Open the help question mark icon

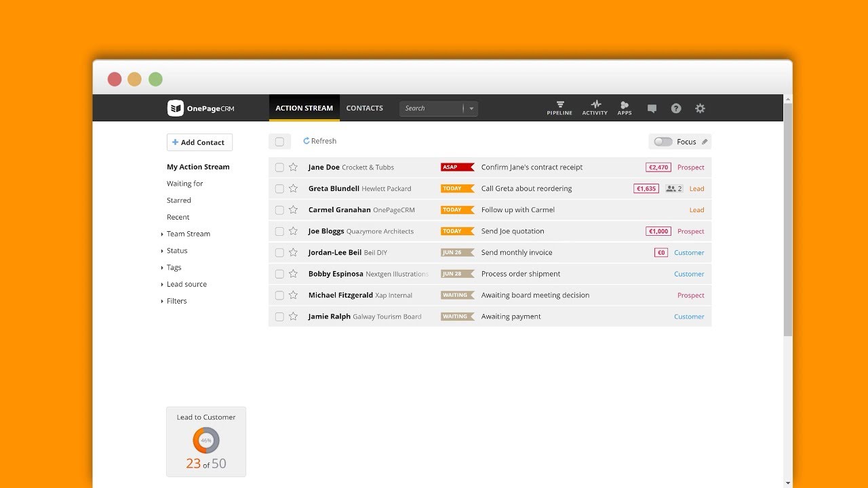click(676, 108)
